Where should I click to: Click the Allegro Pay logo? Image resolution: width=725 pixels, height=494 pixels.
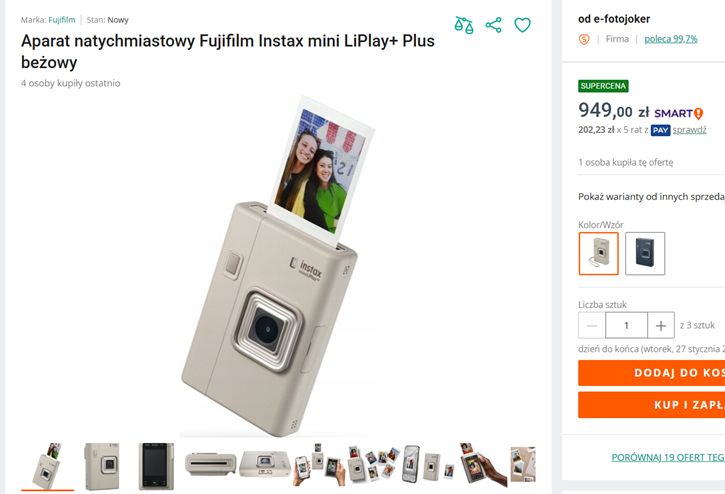click(x=660, y=130)
